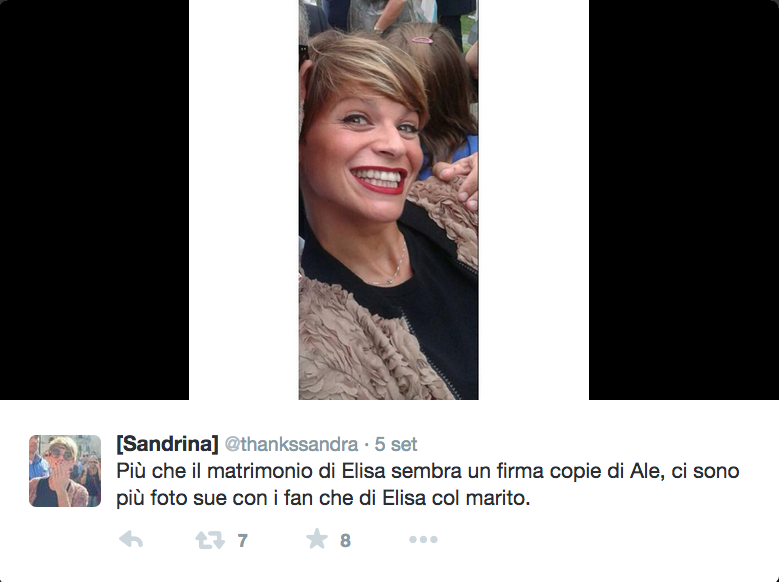Retweet the post using the retweet icon
Image resolution: width=779 pixels, height=582 pixels.
coord(210,540)
